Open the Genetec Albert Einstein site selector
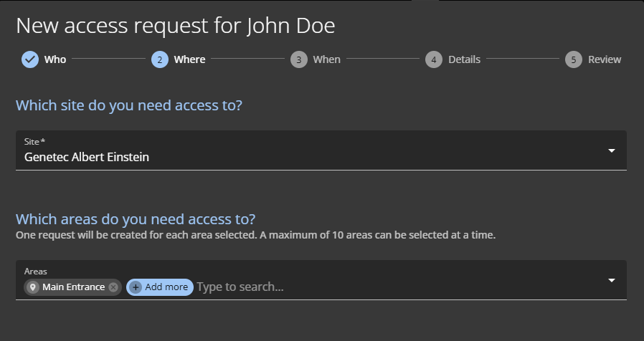644x341 pixels. (x=287, y=157)
